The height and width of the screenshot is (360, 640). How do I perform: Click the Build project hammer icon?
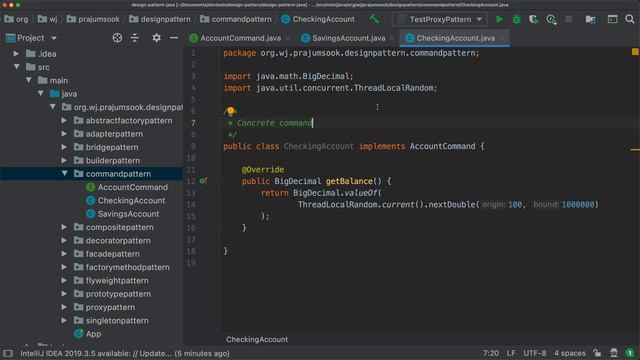tap(374, 19)
